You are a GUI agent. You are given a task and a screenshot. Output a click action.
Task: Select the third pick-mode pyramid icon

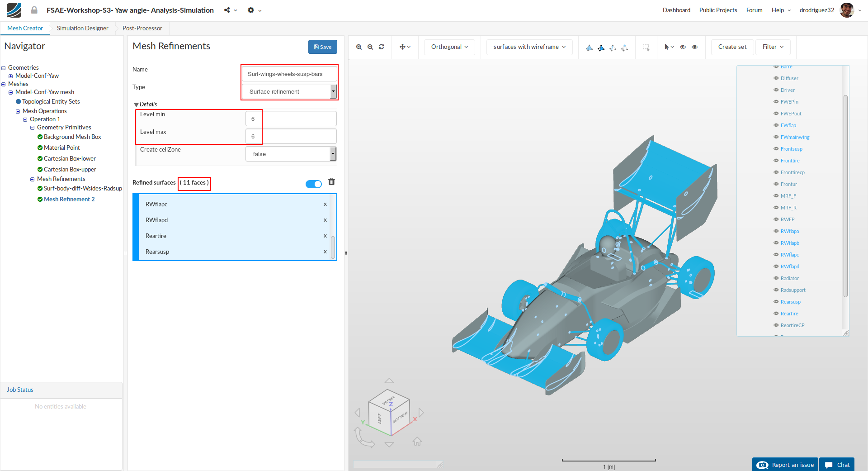613,48
